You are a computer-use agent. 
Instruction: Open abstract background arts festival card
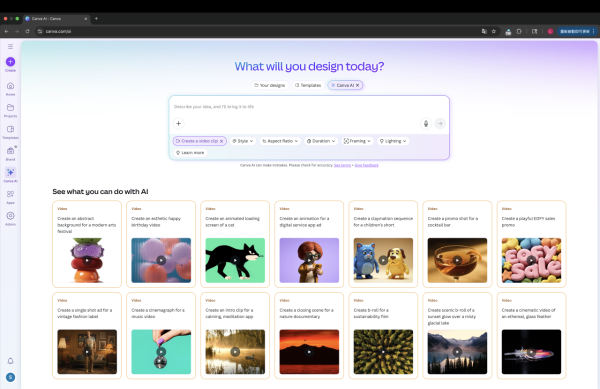coord(87,244)
